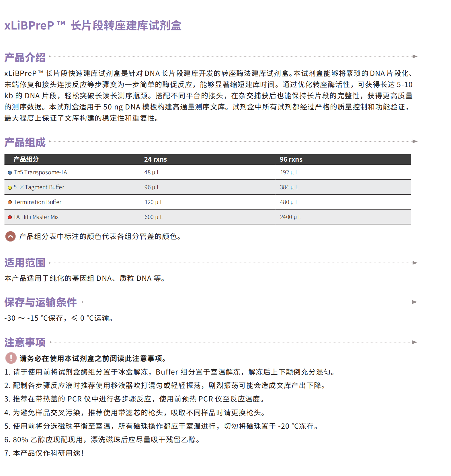Click the title xLiBPreP 长片段转座建库试剂盒
Screen dimensions: 451x476
[93, 26]
